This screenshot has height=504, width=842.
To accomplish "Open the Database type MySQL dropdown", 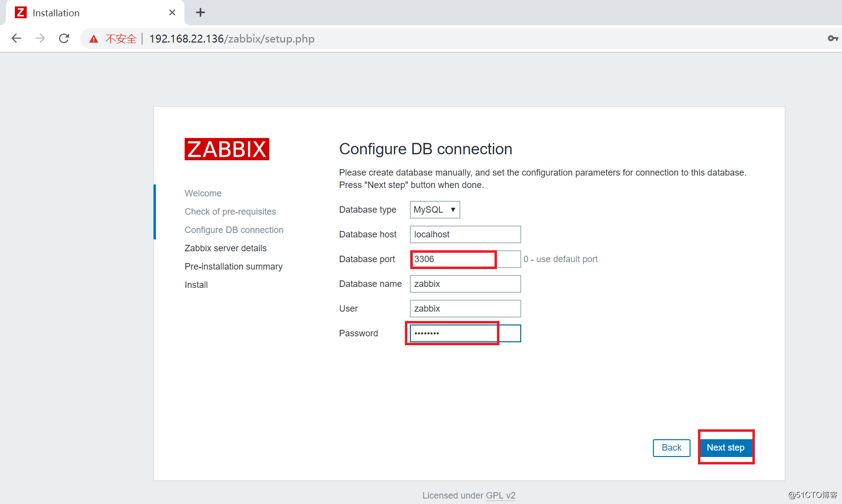I will pos(435,210).
